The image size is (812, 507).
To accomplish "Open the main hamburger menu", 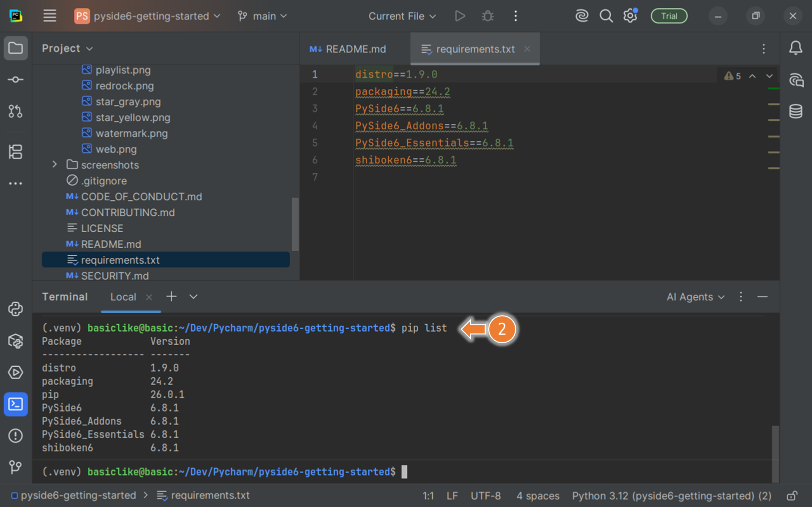I will click(x=49, y=16).
